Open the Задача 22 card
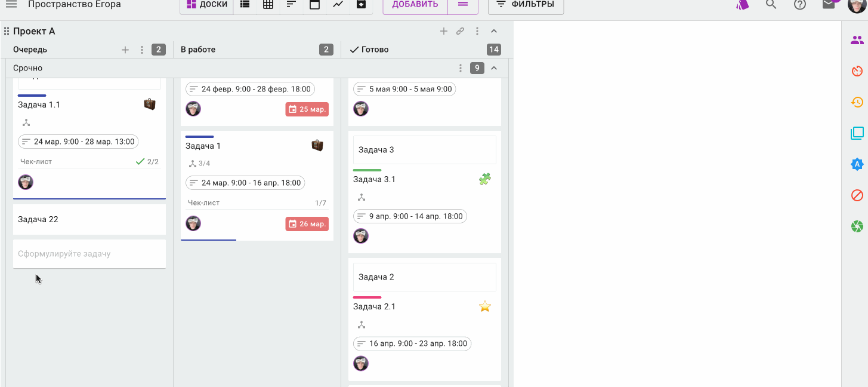 tap(89, 219)
